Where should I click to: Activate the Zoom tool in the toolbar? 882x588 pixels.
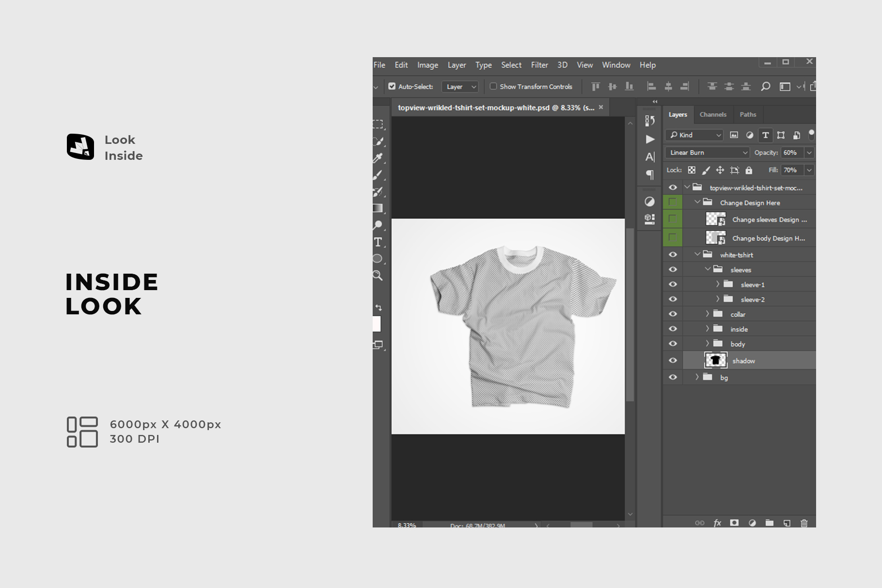pos(378,276)
